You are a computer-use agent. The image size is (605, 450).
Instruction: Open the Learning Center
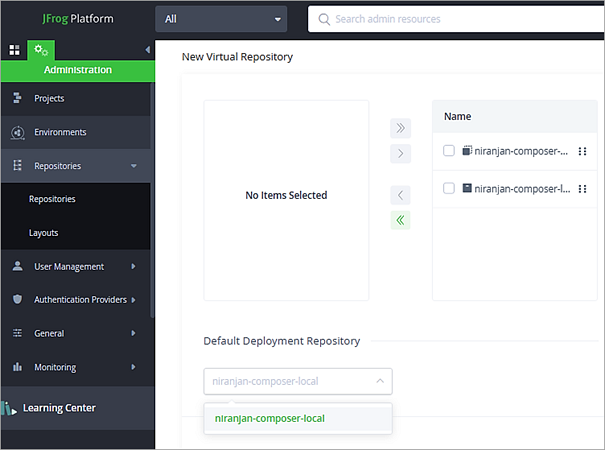point(59,408)
